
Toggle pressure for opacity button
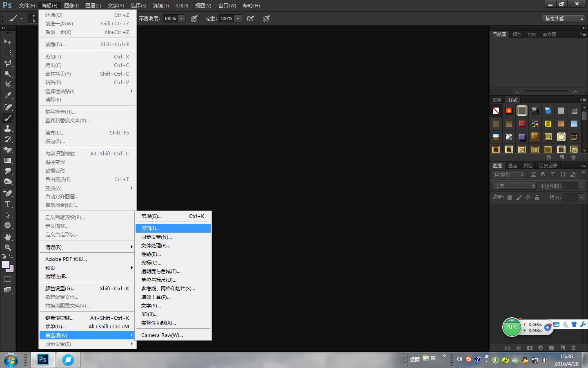click(x=194, y=18)
